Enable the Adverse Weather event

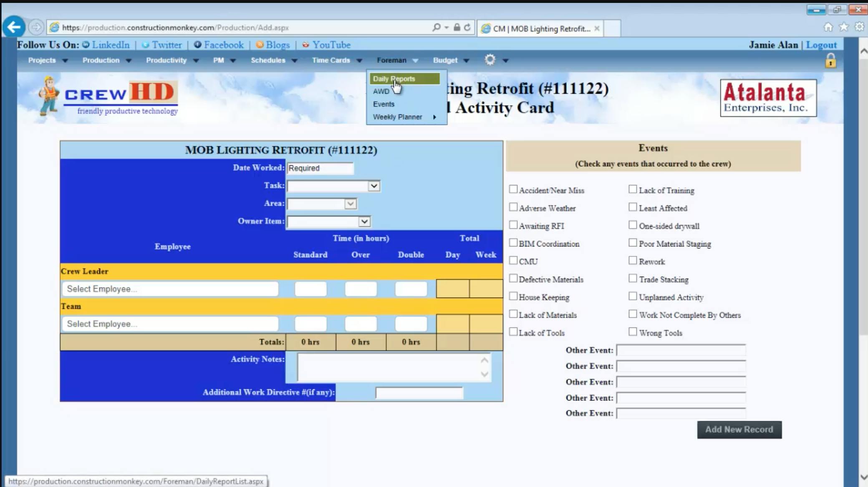[x=513, y=207]
